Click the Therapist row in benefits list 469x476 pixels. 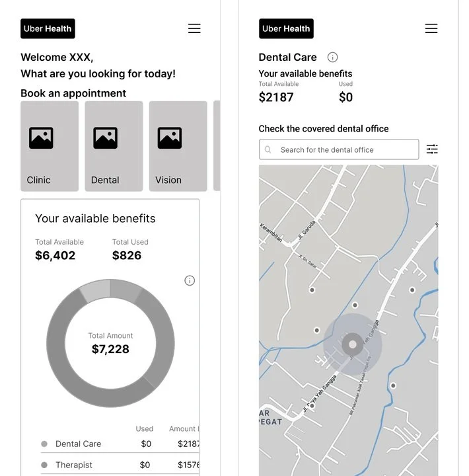click(x=120, y=465)
